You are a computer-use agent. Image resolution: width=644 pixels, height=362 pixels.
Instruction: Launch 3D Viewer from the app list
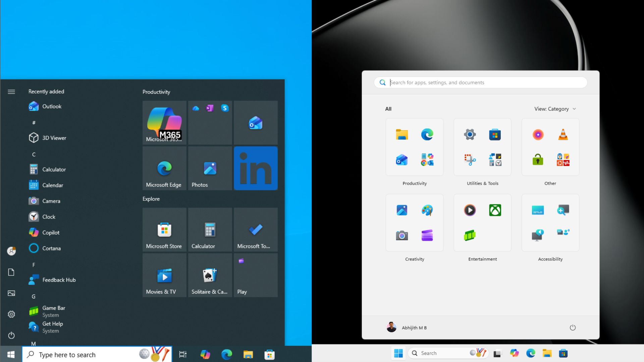pyautogui.click(x=47, y=138)
